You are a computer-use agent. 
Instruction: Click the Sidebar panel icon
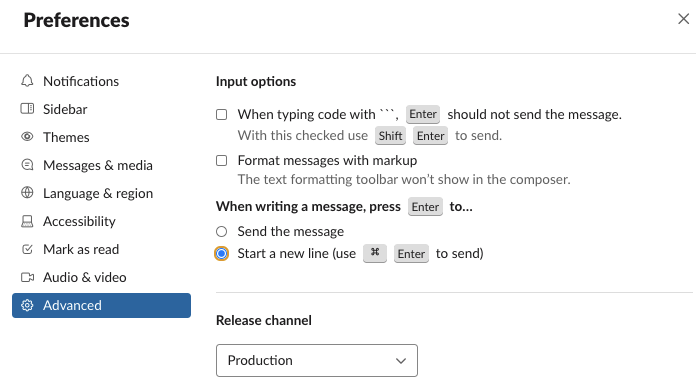27,109
